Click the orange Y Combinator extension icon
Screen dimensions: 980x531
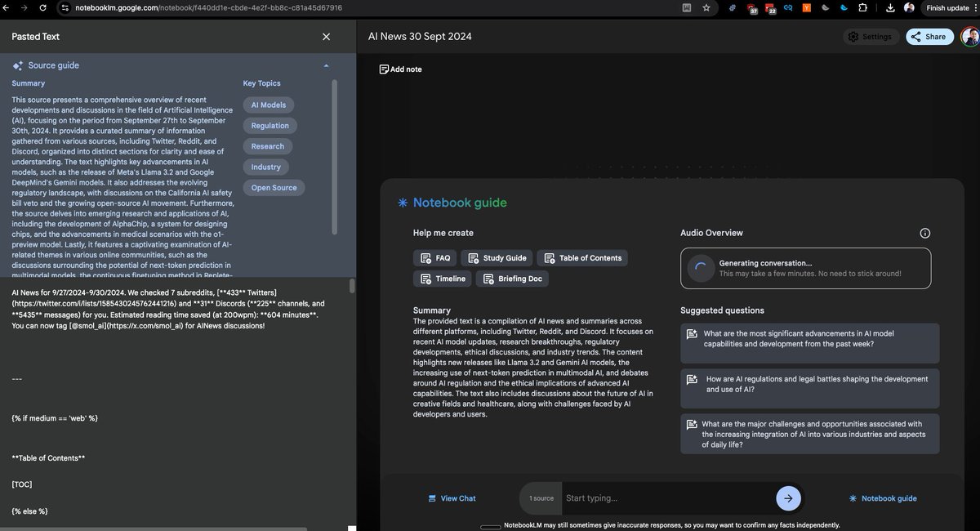pyautogui.click(x=806, y=7)
